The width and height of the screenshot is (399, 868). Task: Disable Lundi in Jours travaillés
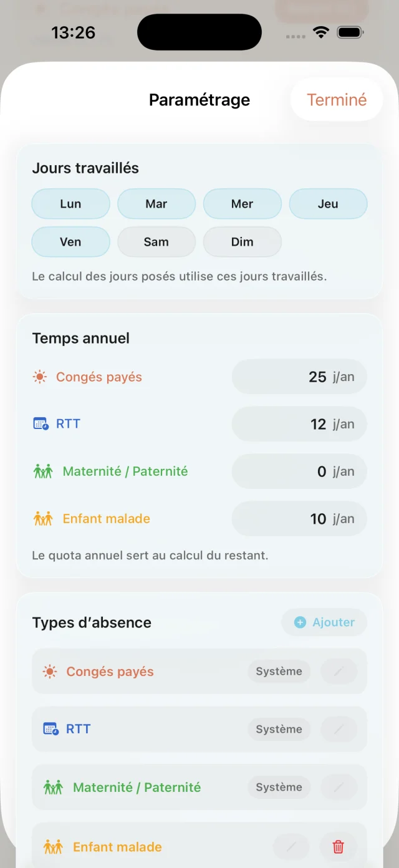point(70,204)
